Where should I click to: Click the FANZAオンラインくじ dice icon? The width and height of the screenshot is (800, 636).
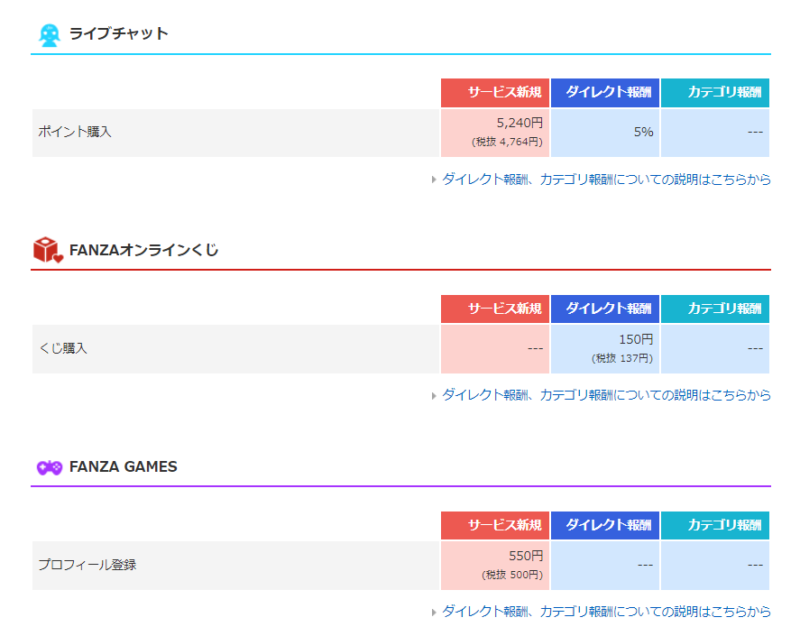coord(48,250)
